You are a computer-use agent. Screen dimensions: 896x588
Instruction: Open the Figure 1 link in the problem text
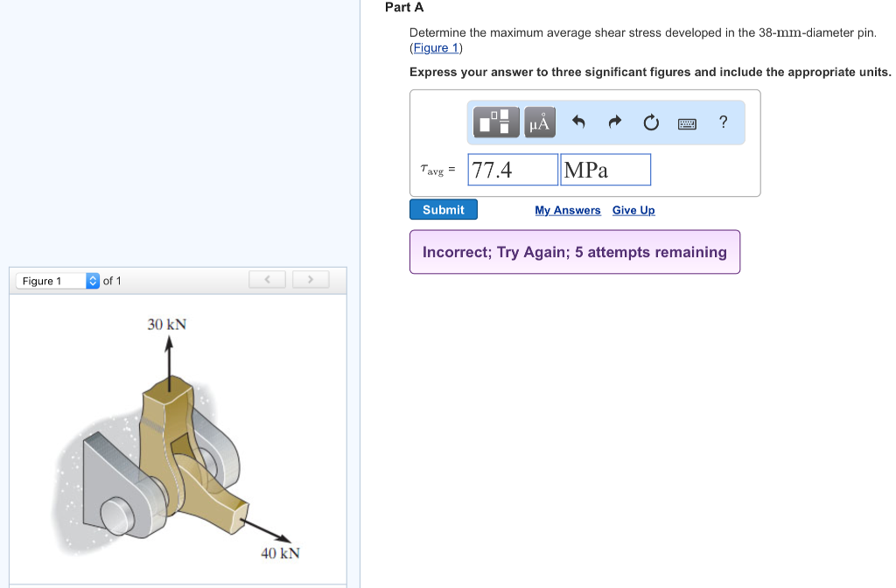(436, 48)
